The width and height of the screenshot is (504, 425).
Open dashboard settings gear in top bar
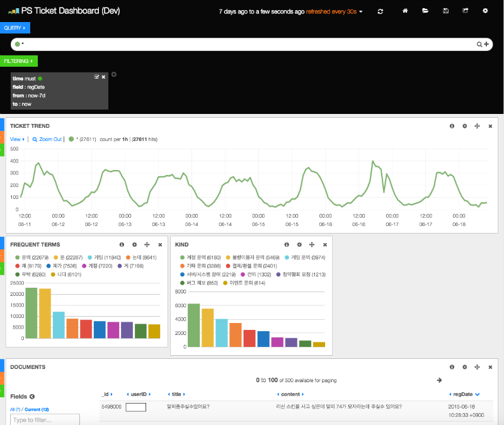coord(485,11)
